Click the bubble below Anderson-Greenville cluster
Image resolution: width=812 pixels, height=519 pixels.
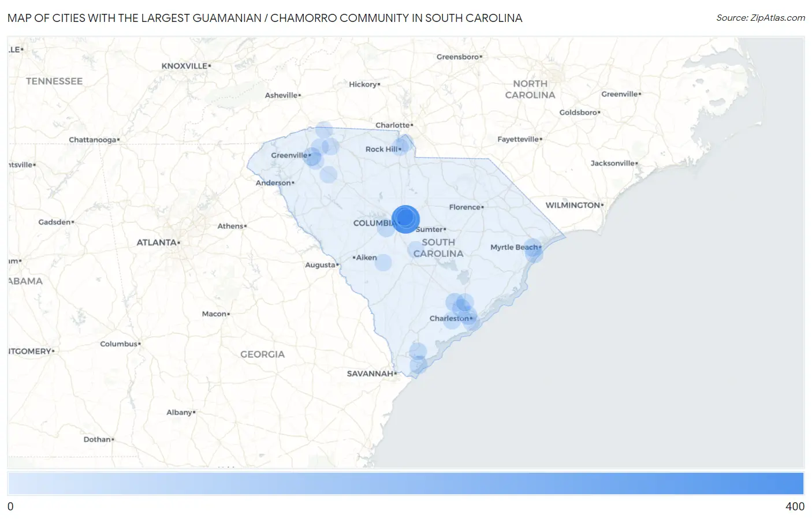click(328, 174)
